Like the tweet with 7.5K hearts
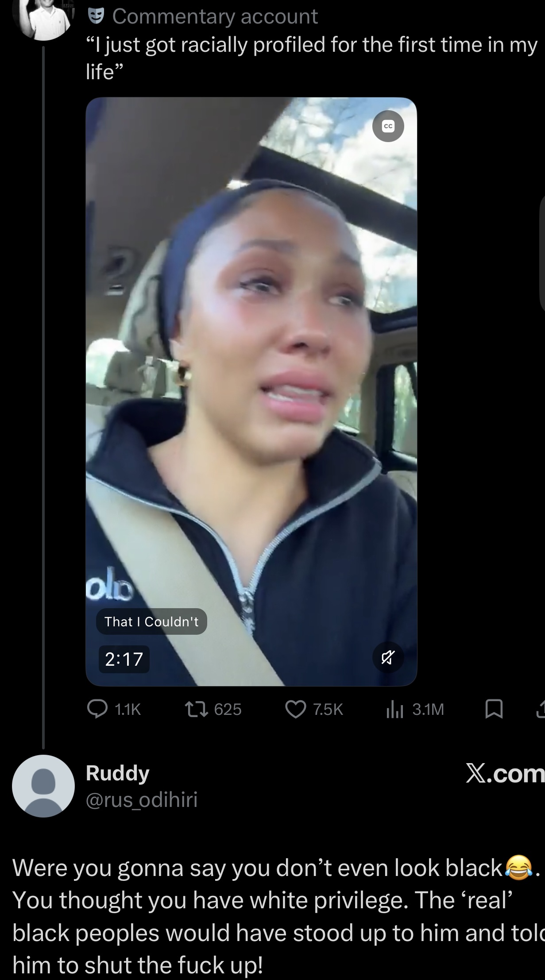Screen dimensions: 545x980 point(314,709)
